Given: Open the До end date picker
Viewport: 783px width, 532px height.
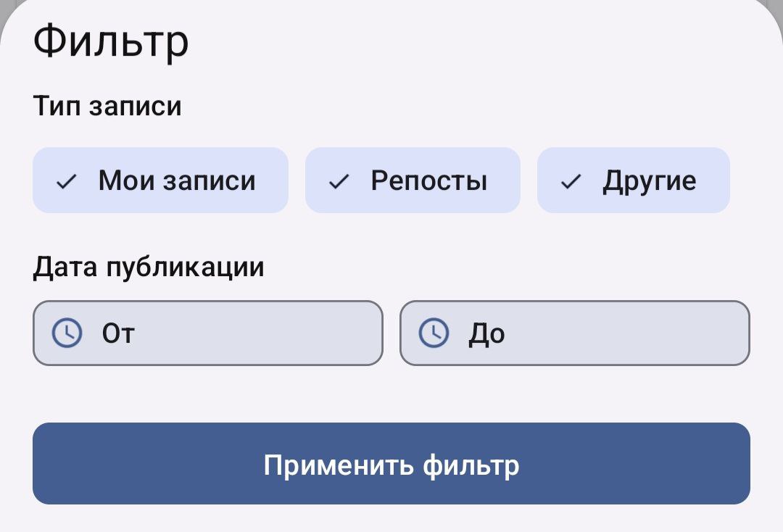Looking at the screenshot, I should click(x=575, y=333).
